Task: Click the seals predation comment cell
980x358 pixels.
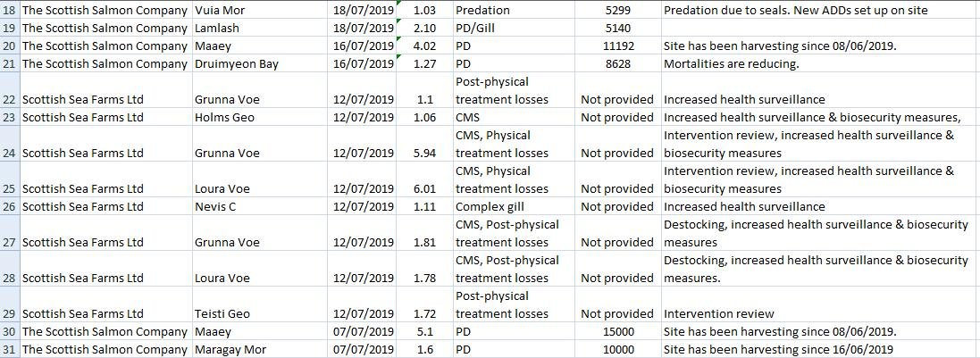Action: pos(795,10)
